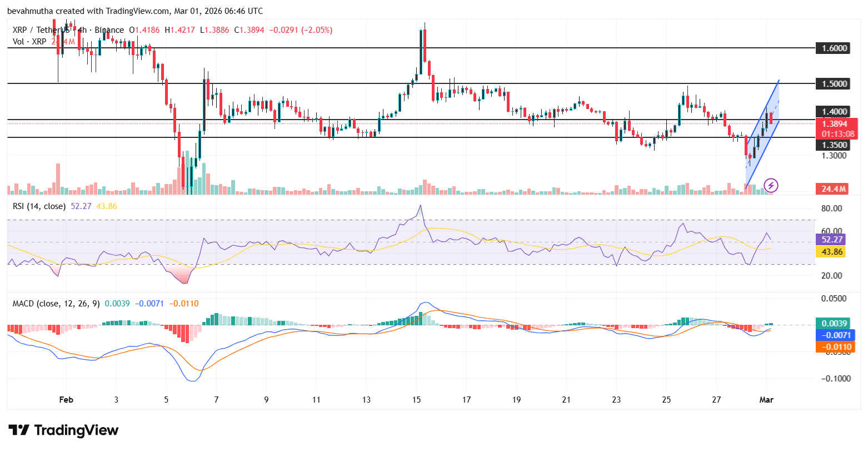Select the blue -0.0071 MACD line badge

(x=836, y=334)
